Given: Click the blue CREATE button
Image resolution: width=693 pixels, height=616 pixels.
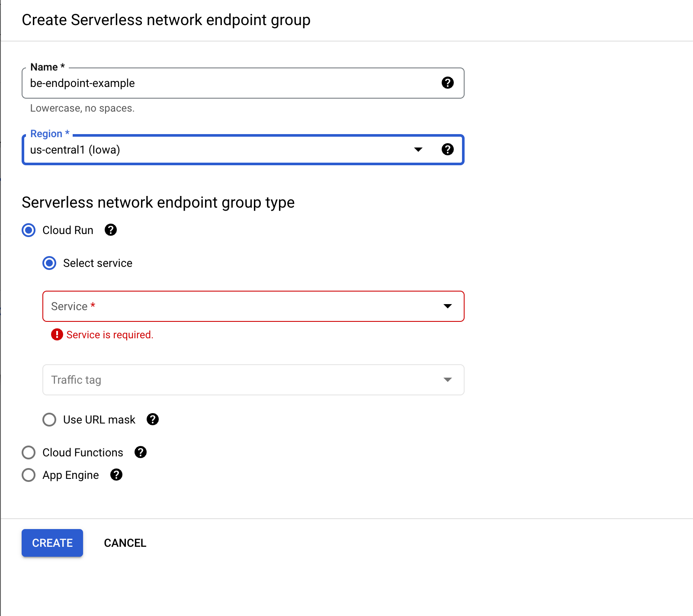Looking at the screenshot, I should (x=52, y=543).
